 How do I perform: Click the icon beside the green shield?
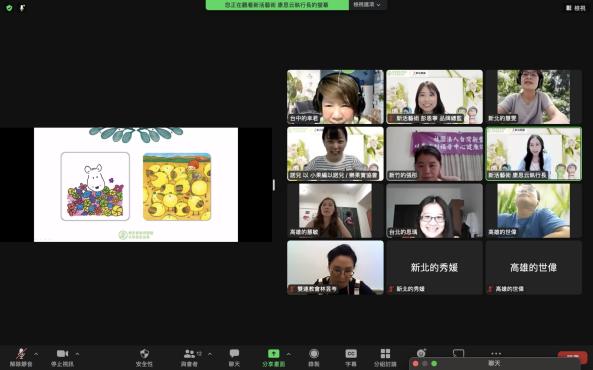(22, 8)
